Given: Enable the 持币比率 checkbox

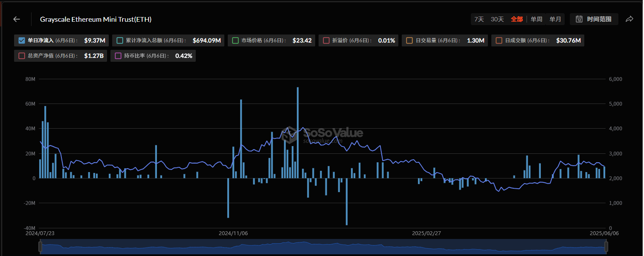Looking at the screenshot, I should (x=118, y=56).
